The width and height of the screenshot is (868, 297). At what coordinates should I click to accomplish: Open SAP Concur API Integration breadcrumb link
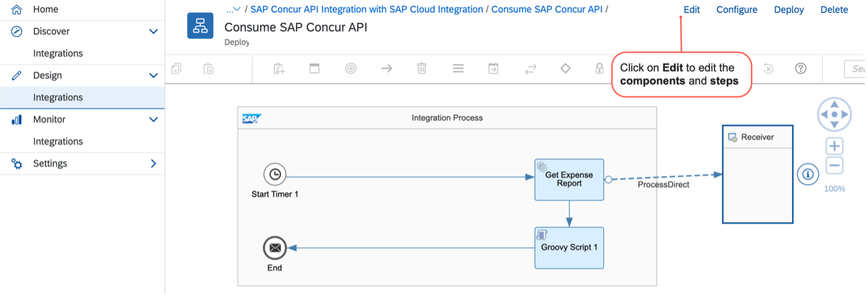click(367, 9)
